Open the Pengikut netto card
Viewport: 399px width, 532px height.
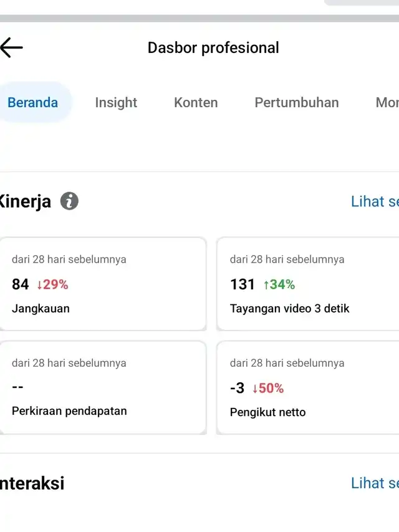pos(309,387)
